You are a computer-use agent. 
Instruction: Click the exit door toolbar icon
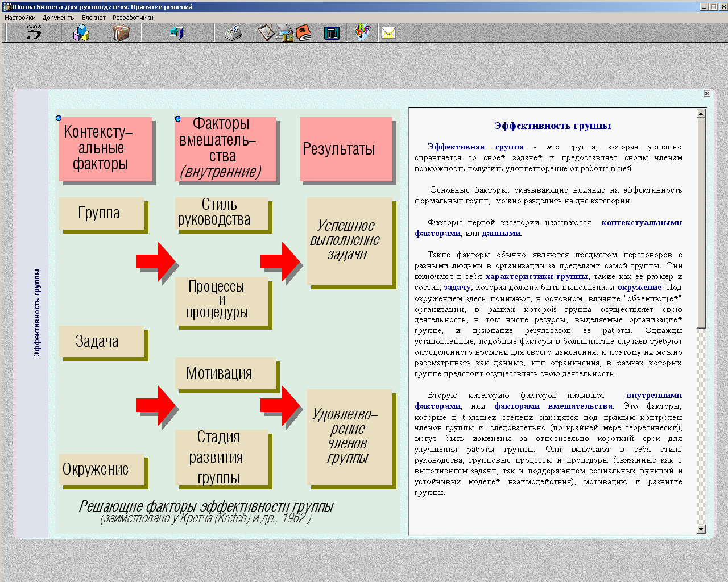[177, 33]
